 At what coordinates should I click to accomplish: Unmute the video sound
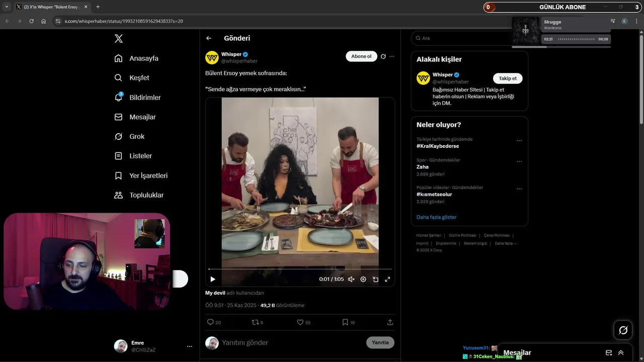[x=351, y=279]
